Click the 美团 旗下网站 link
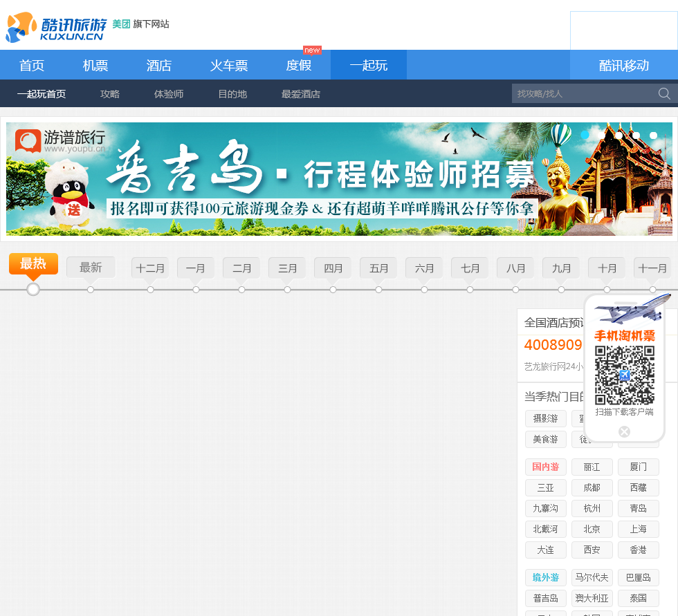The height and width of the screenshot is (616, 678). click(x=140, y=24)
